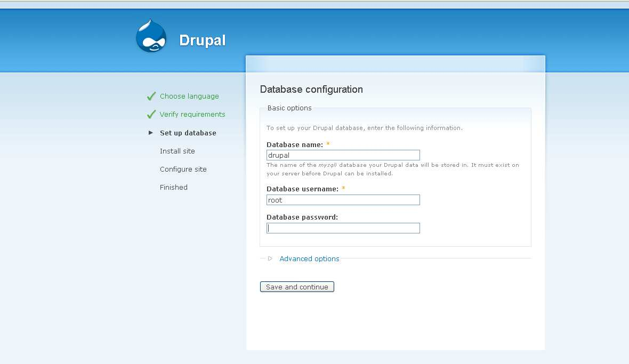
Task: Select the Install site step
Action: pyautogui.click(x=178, y=151)
